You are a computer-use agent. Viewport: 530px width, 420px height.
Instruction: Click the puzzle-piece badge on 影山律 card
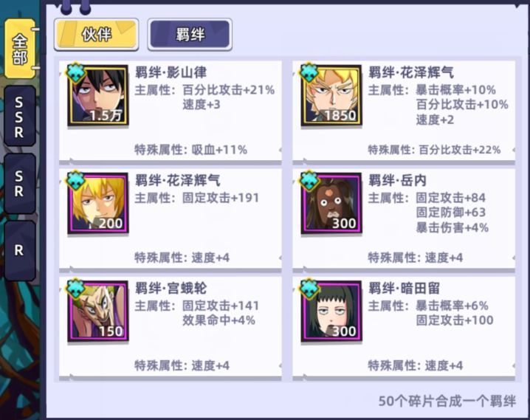click(x=75, y=72)
